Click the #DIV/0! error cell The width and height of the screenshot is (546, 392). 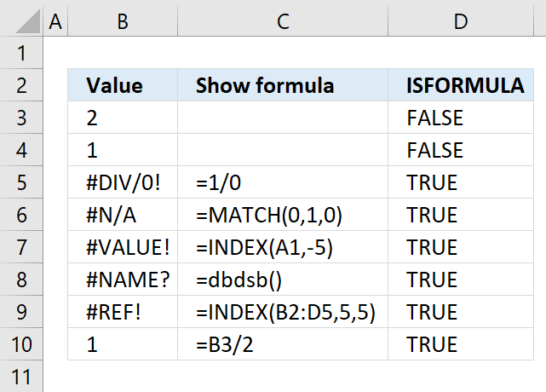pos(123,182)
